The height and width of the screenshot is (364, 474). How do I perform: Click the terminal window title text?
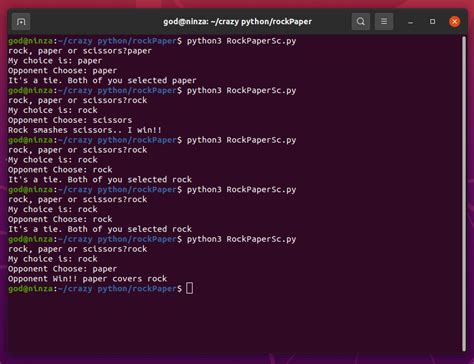coord(237,22)
